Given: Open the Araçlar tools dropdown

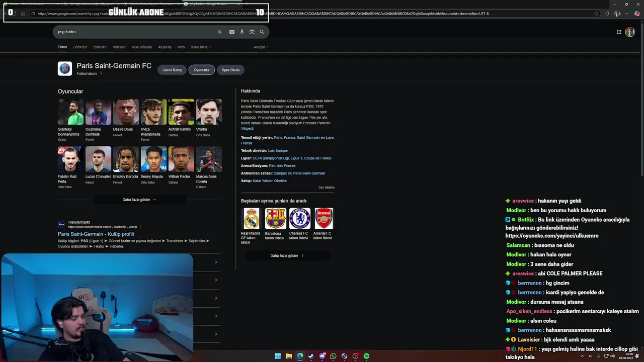Looking at the screenshot, I should pyautogui.click(x=261, y=47).
